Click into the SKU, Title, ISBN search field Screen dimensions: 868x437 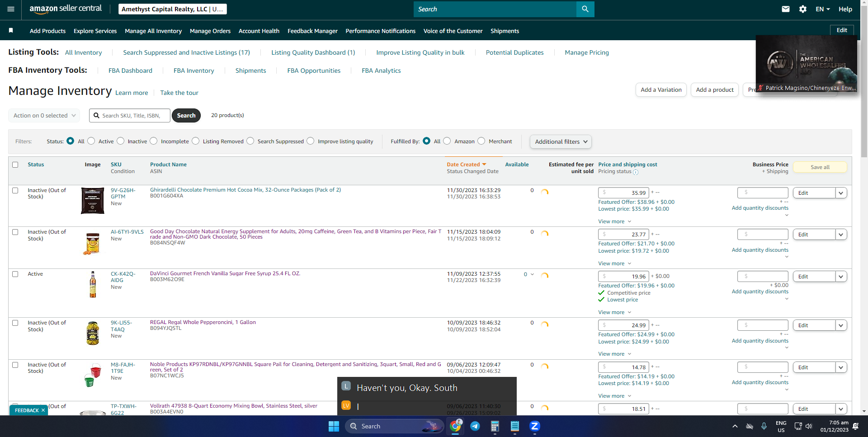130,115
